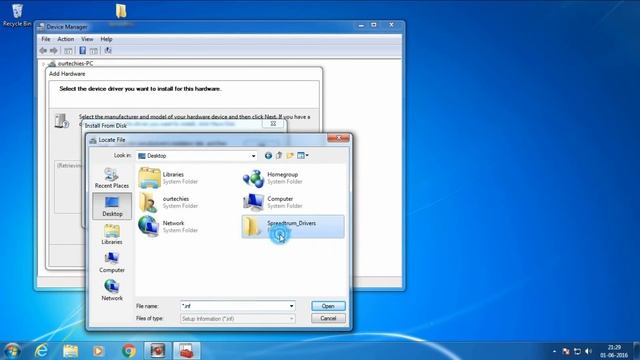The width and height of the screenshot is (640, 360).
Task: Open the Homegroup system folder
Action: tap(273, 178)
